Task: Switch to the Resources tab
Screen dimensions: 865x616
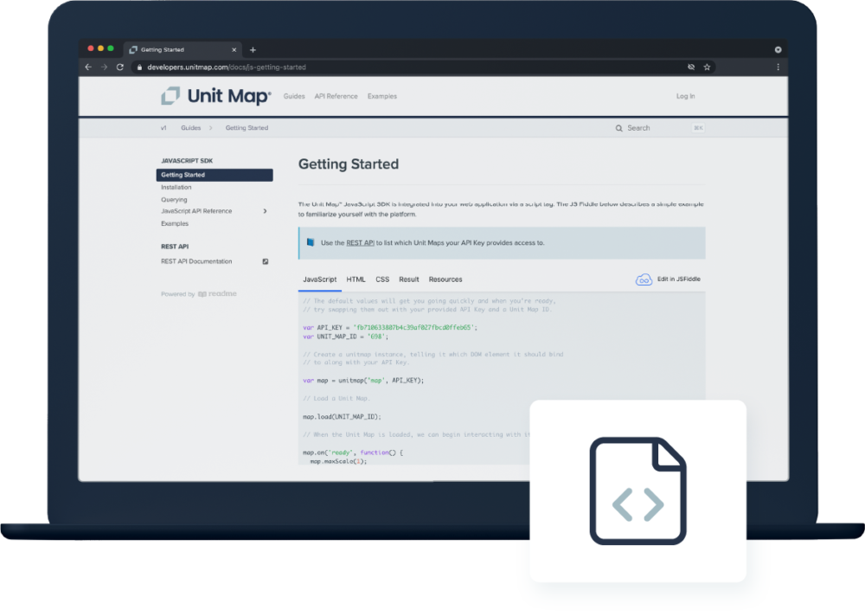Action: click(445, 279)
